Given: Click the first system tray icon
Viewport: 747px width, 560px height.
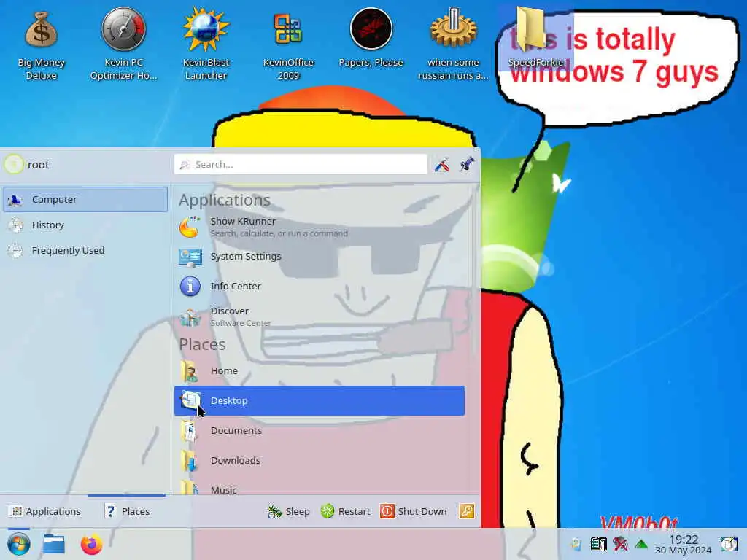Looking at the screenshot, I should click(576, 544).
